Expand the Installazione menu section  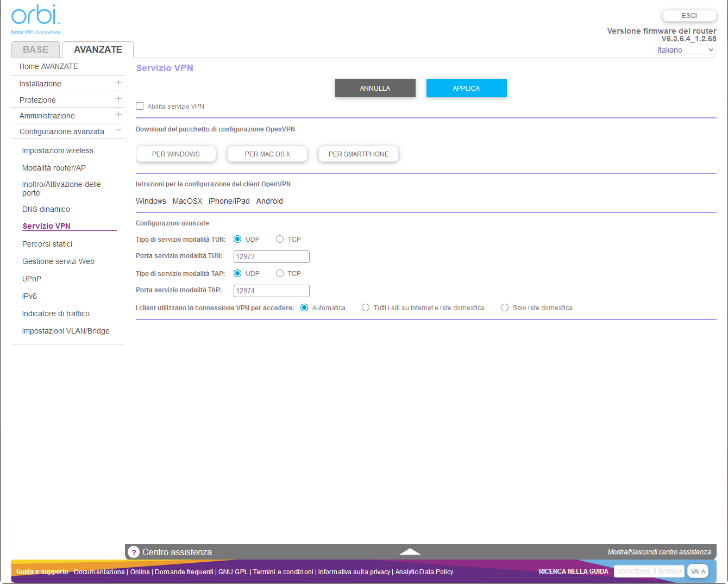118,83
